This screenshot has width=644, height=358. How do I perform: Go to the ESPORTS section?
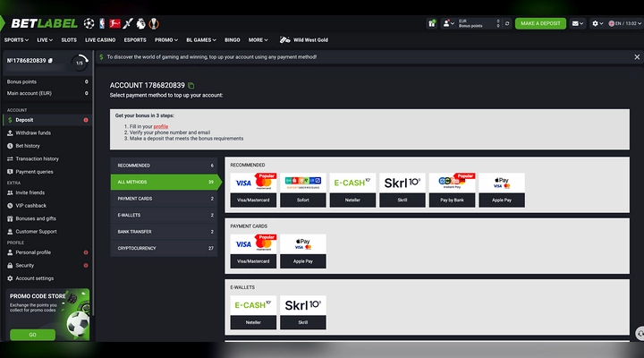[135, 40]
